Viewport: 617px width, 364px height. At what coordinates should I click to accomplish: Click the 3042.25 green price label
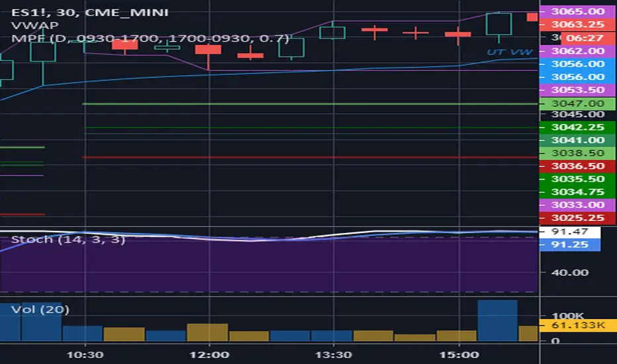577,127
